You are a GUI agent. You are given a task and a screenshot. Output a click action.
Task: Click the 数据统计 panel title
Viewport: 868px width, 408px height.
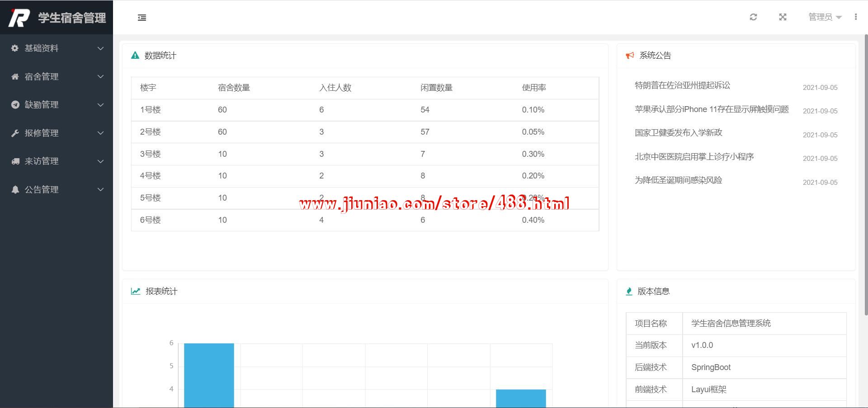pyautogui.click(x=160, y=56)
